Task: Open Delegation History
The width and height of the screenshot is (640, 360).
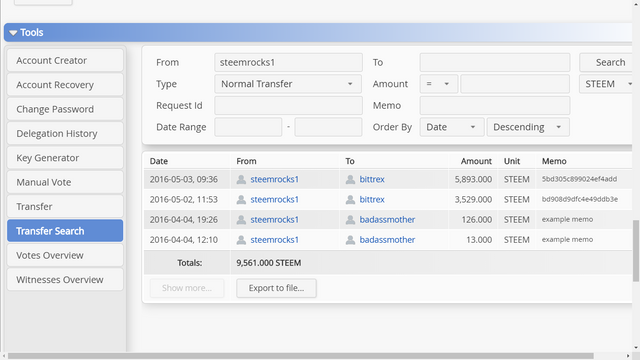Action: pos(65,133)
